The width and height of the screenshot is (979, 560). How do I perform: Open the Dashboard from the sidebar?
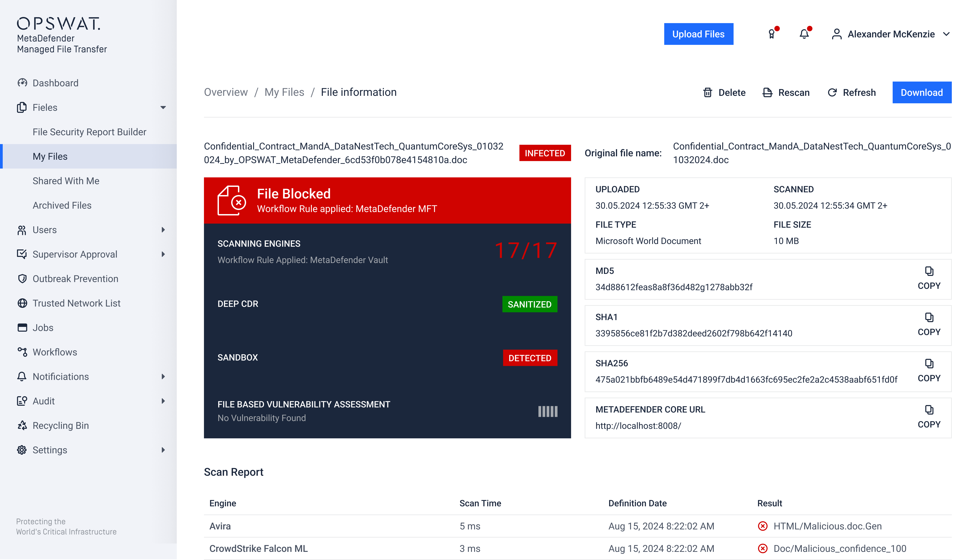(x=55, y=83)
